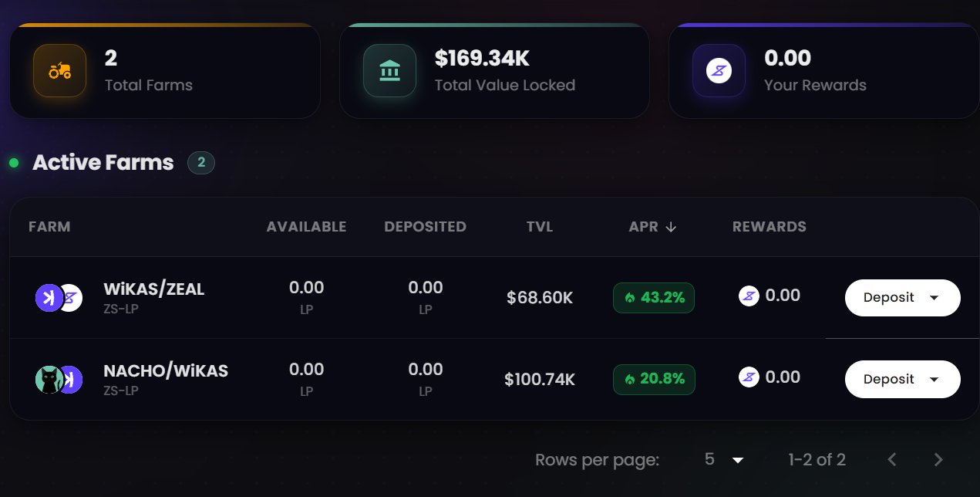This screenshot has width=980, height=497.
Task: Click the 20.8% APR badge
Action: [x=654, y=380]
